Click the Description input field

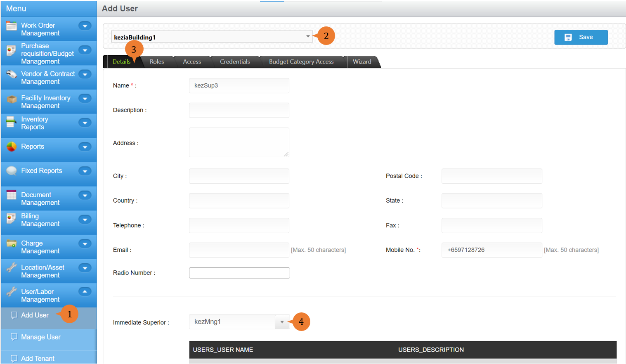[x=239, y=110]
